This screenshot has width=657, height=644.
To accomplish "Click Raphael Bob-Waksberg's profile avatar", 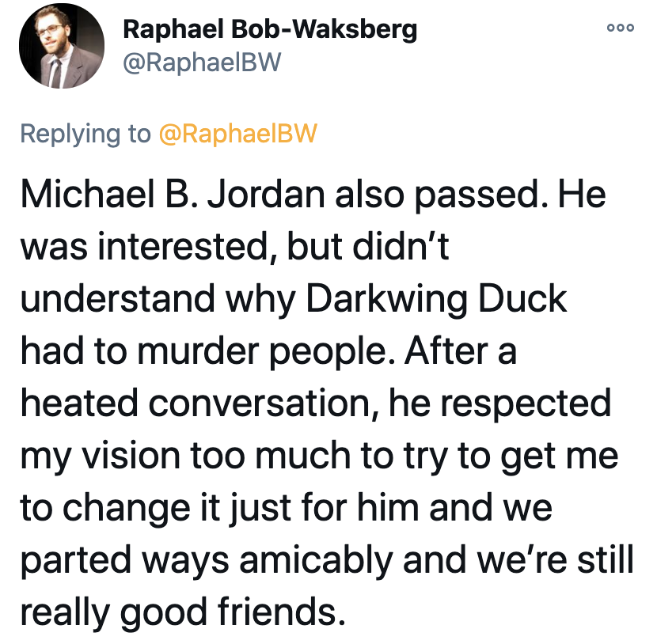I will (62, 46).
